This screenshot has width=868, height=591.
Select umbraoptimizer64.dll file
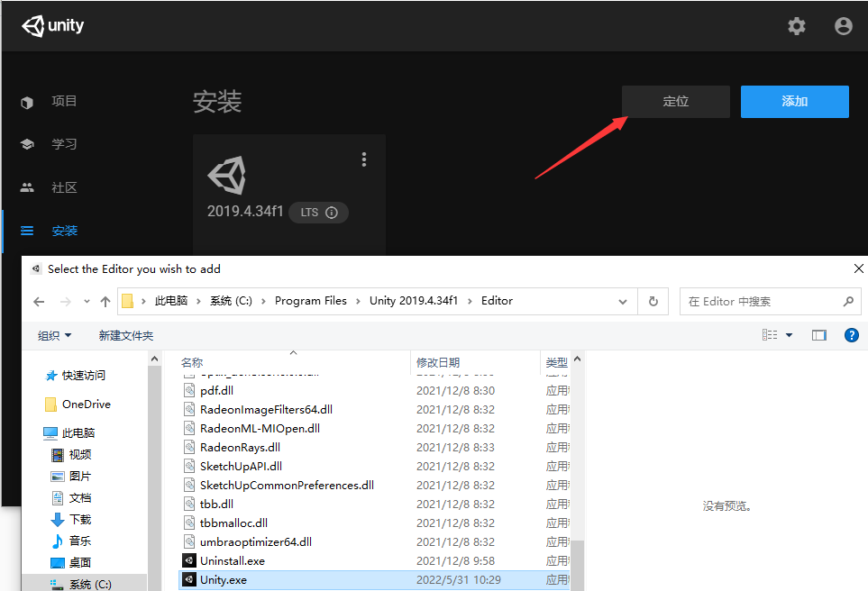(256, 541)
